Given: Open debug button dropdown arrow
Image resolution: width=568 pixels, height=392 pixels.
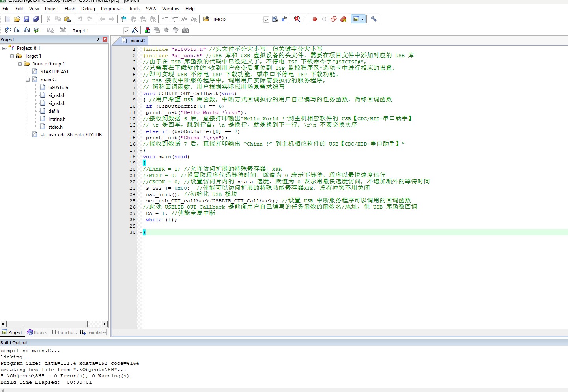Looking at the screenshot, I should (x=304, y=19).
